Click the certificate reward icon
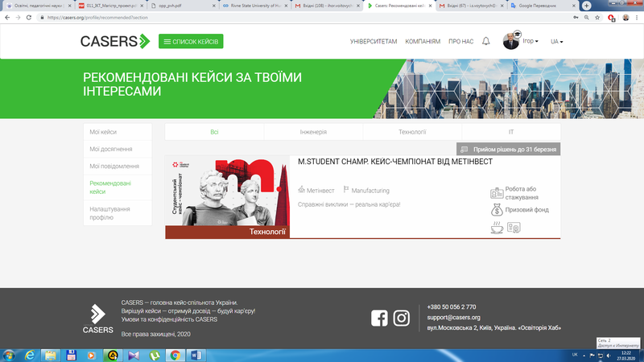Image resolution: width=644 pixels, height=362 pixels. tap(514, 228)
